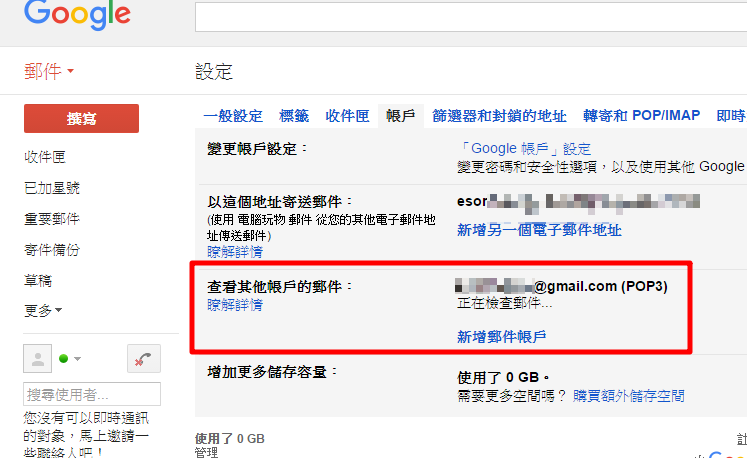Screen dimensions: 747x458
Task: Click the 搜尋使用者 input field
Action: pyautogui.click(x=92, y=394)
